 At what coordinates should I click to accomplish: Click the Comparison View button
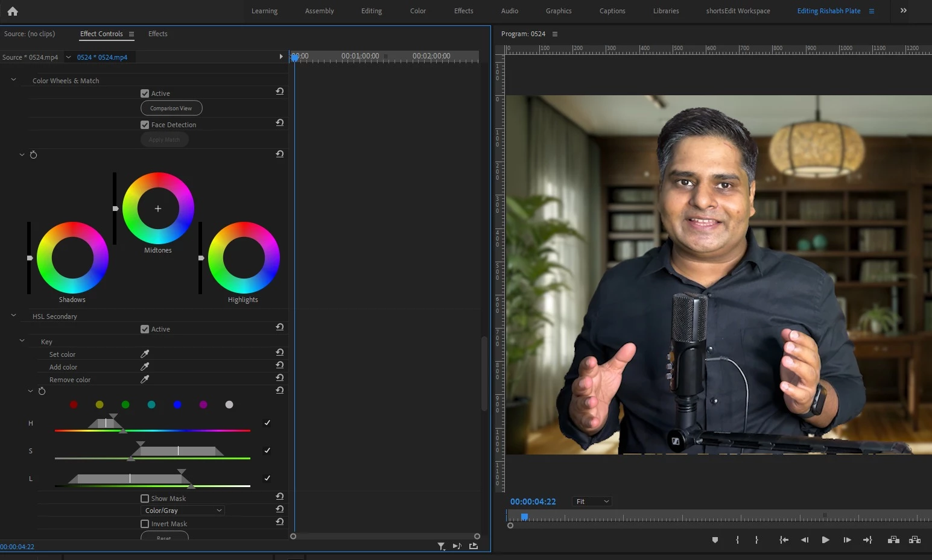click(x=171, y=108)
